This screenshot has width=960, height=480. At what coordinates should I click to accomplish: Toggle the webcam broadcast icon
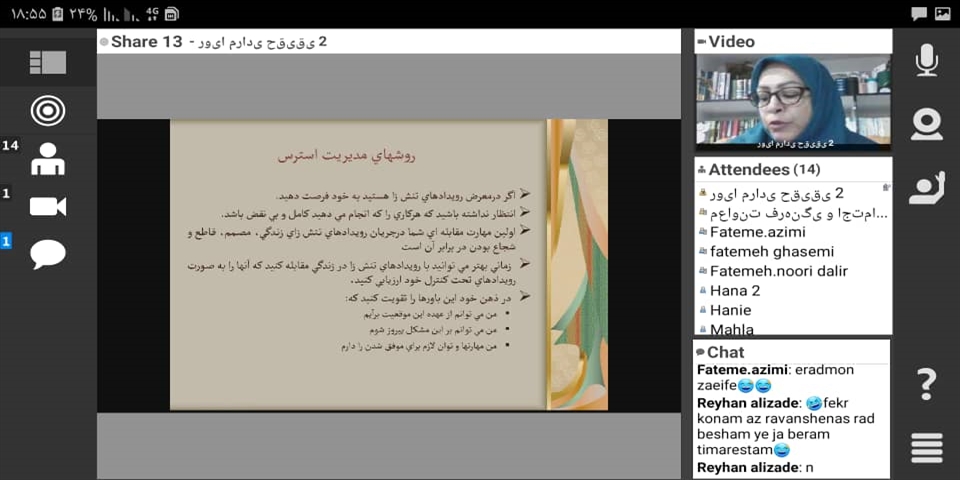click(x=926, y=124)
